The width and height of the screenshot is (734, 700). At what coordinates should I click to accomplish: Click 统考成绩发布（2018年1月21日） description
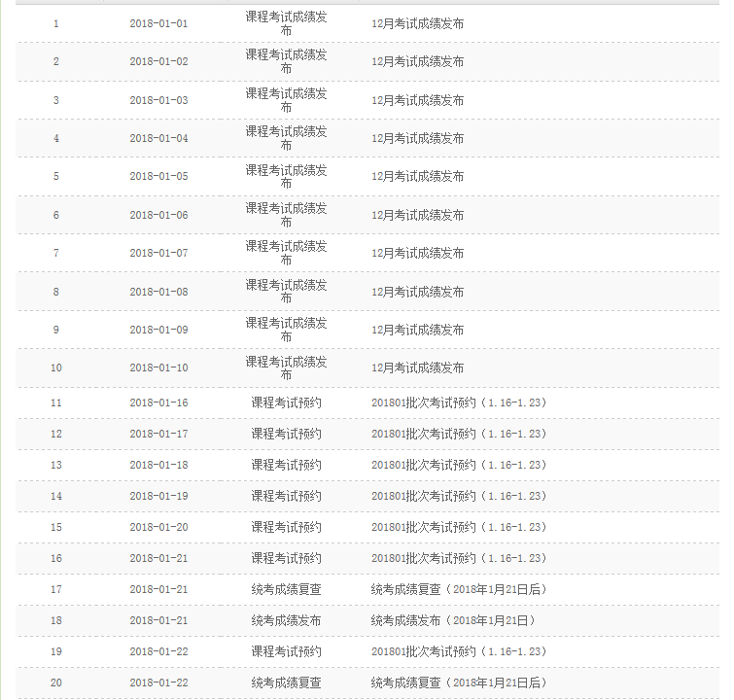click(455, 620)
